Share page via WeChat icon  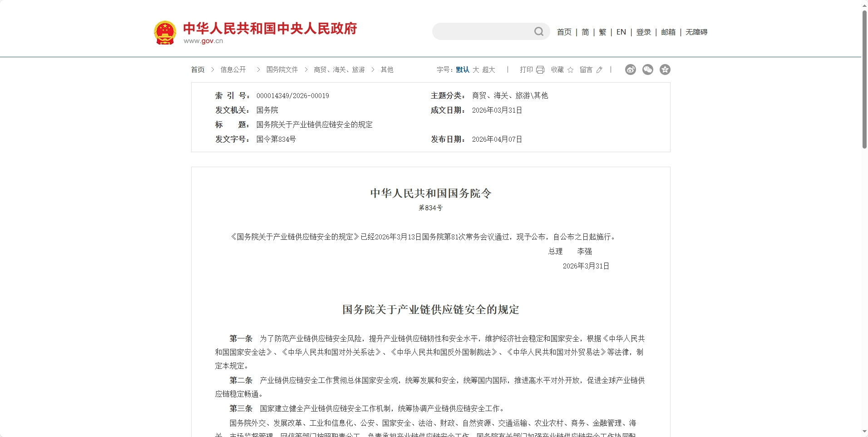[647, 70]
